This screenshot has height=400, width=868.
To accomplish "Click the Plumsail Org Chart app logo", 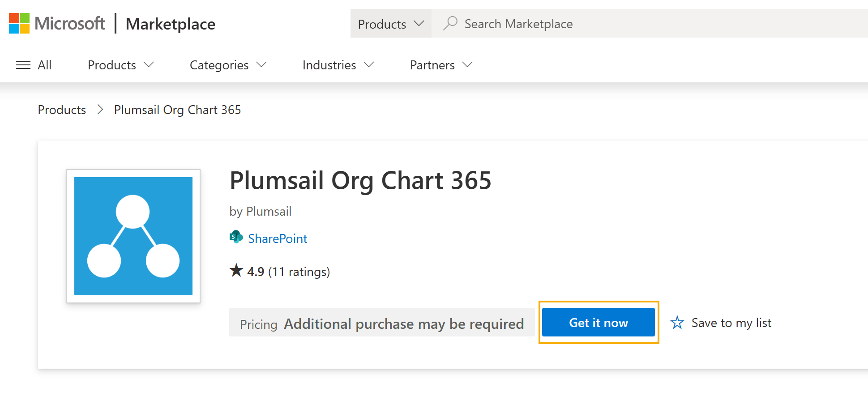I will 133,236.
